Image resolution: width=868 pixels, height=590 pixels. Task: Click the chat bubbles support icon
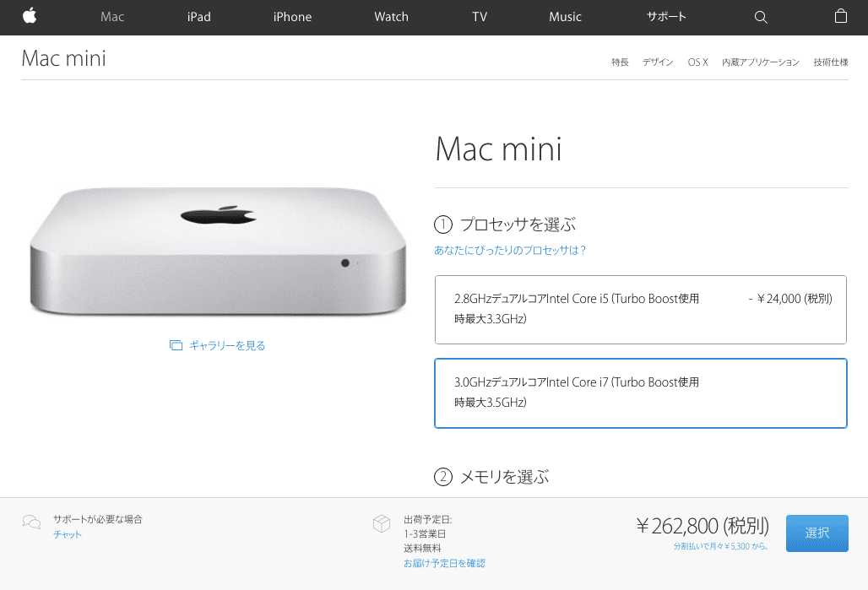point(31,522)
